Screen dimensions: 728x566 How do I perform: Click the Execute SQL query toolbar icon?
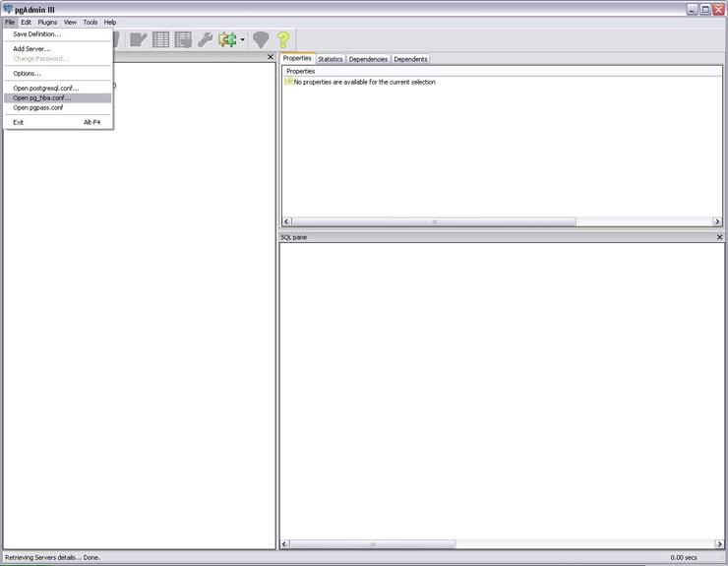(x=138, y=40)
